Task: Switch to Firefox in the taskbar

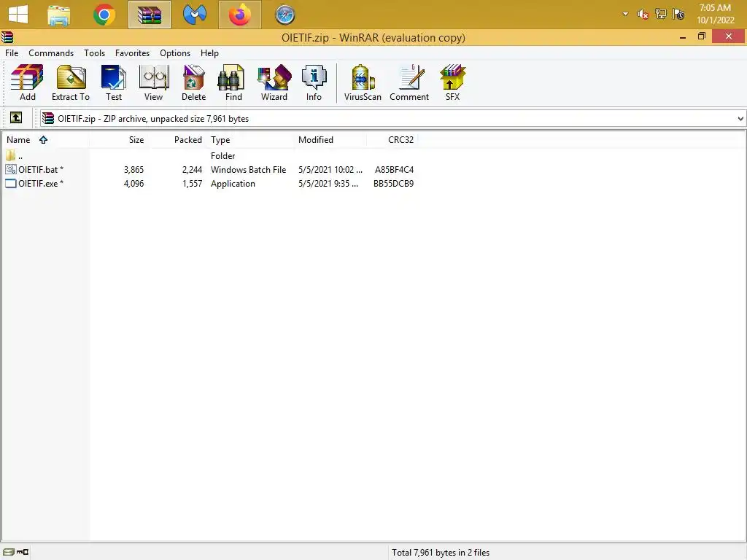Action: 239,15
